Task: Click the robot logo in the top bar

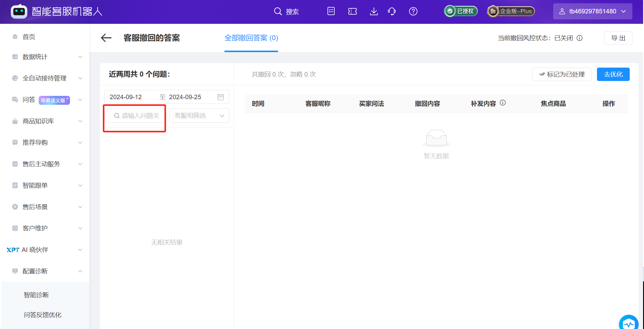Action: tap(18, 11)
